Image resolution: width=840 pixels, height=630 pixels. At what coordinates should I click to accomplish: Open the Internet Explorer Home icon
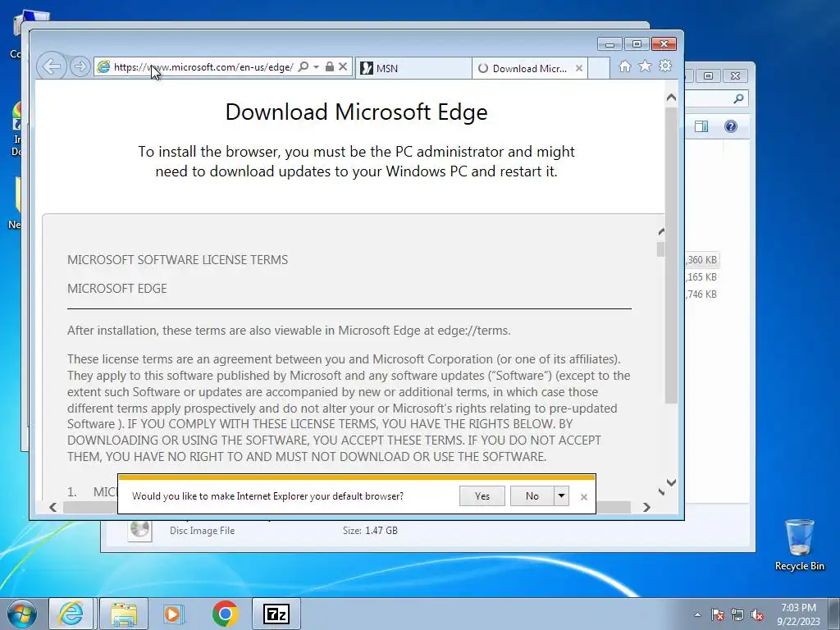click(x=624, y=66)
